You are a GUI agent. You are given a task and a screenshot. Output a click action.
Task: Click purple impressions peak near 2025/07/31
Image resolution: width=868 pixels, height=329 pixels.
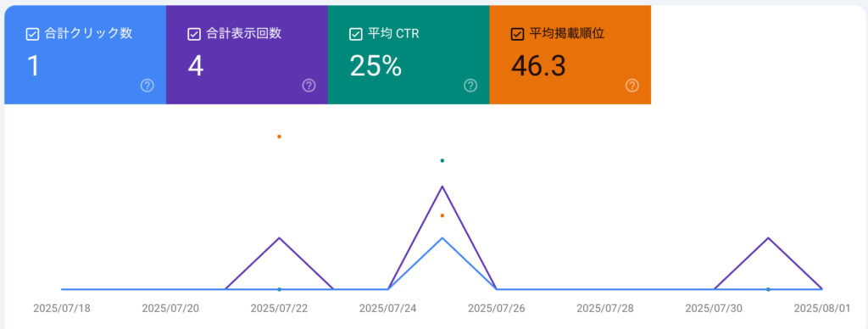click(768, 238)
